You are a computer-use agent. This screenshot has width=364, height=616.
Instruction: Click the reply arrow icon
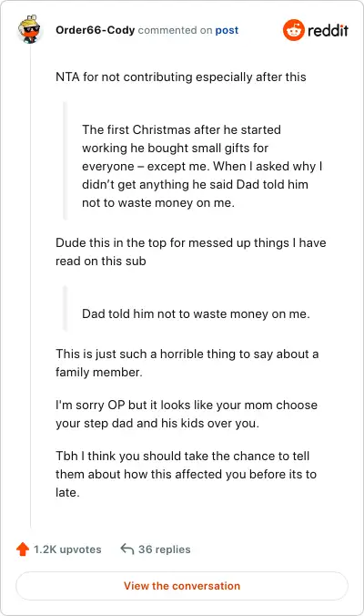pos(127,549)
